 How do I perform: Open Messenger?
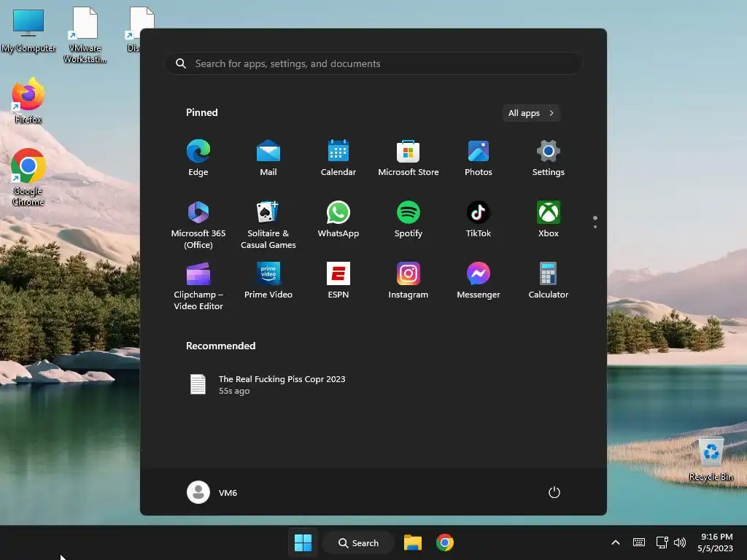click(479, 281)
